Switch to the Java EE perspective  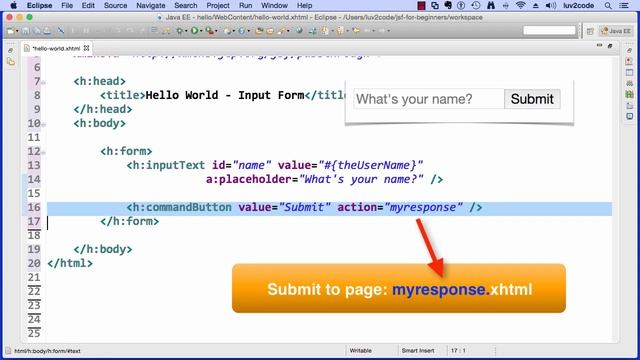(x=616, y=31)
